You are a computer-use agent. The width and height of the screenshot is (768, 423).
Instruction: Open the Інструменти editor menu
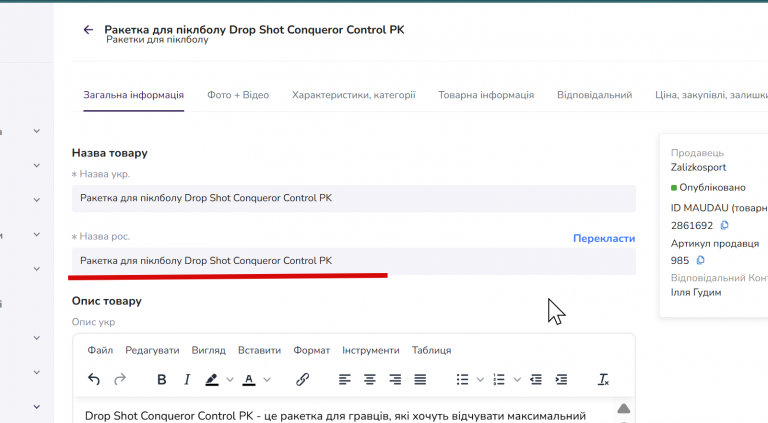click(371, 351)
